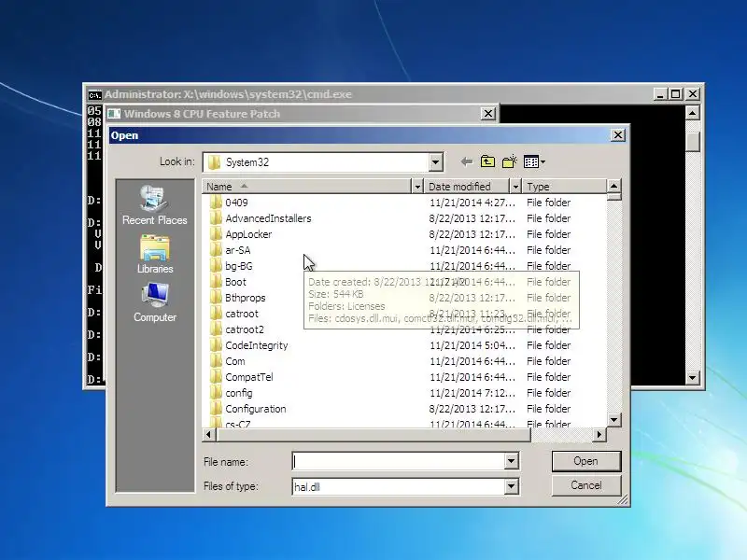Select the CompatTel folder icon
The width and height of the screenshot is (747, 560).
pyautogui.click(x=216, y=377)
